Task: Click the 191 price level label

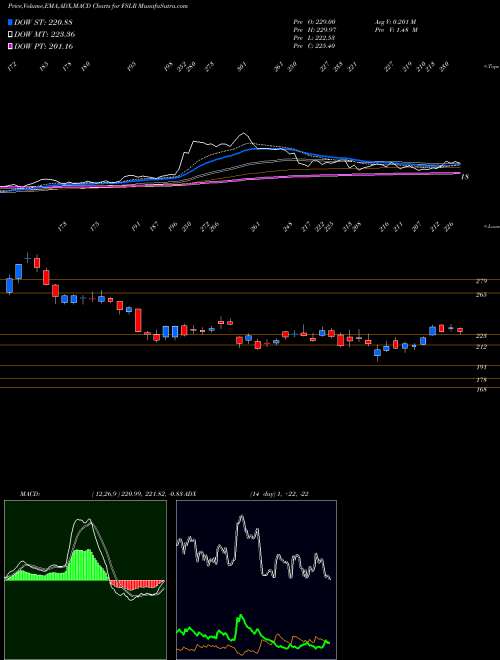Action: 483,367
